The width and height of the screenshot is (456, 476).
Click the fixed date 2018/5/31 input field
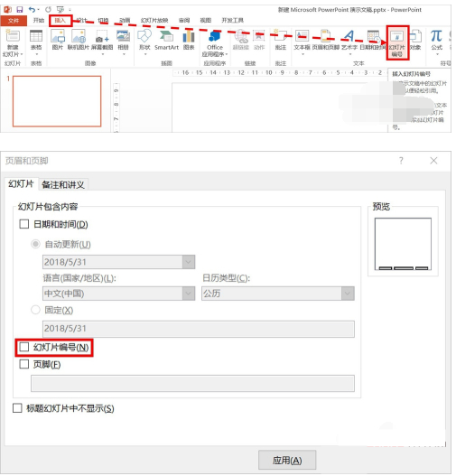[199, 329]
